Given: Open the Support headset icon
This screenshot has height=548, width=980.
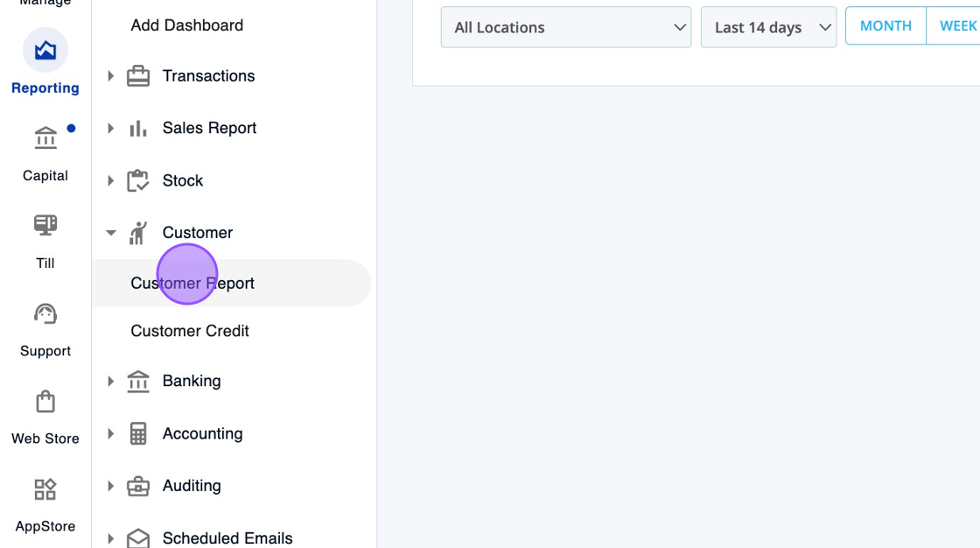Looking at the screenshot, I should point(45,313).
